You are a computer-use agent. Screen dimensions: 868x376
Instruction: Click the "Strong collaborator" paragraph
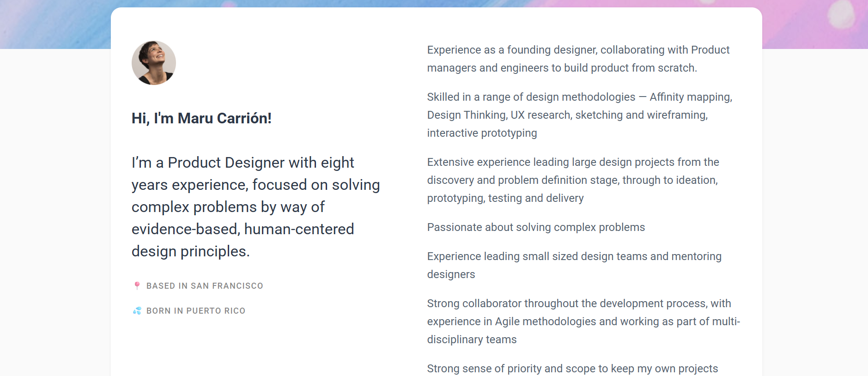tap(583, 321)
